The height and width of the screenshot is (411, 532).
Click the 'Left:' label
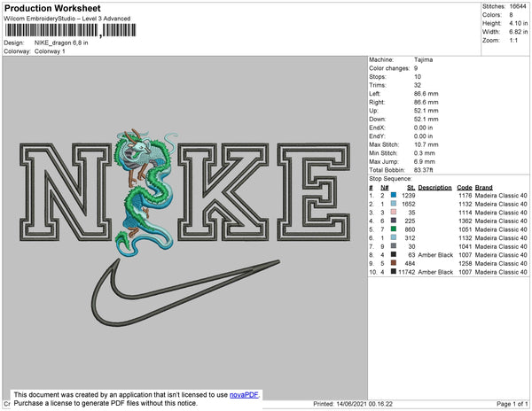374,94
